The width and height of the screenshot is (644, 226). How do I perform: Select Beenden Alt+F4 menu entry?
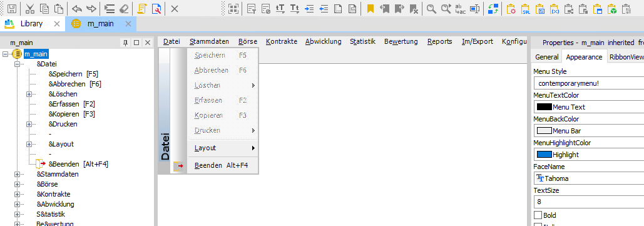click(223, 166)
